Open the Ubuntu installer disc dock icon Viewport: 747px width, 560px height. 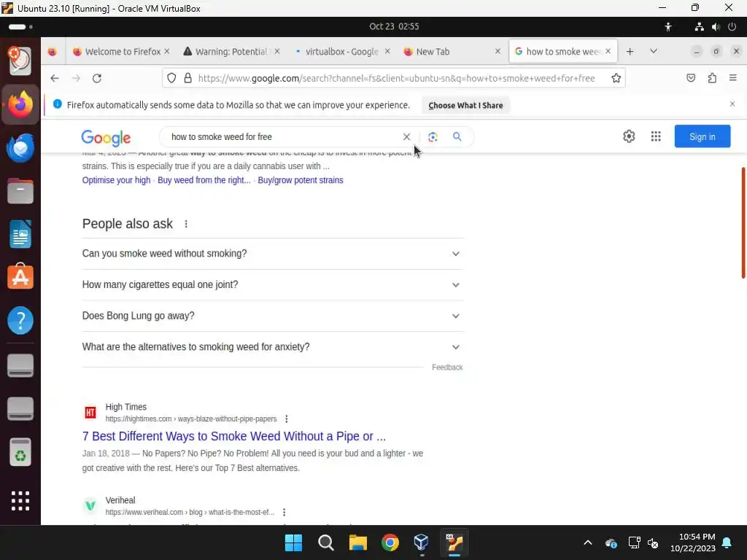(20, 61)
